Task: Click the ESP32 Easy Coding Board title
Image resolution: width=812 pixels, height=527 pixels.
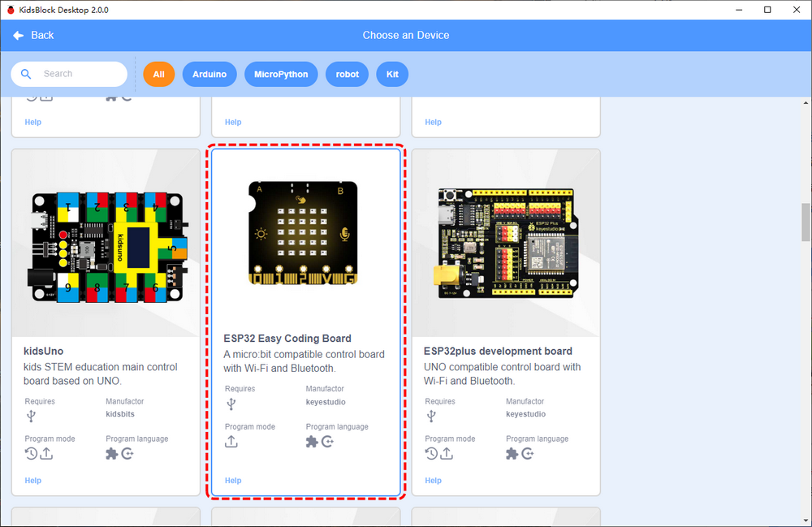Action: click(287, 339)
